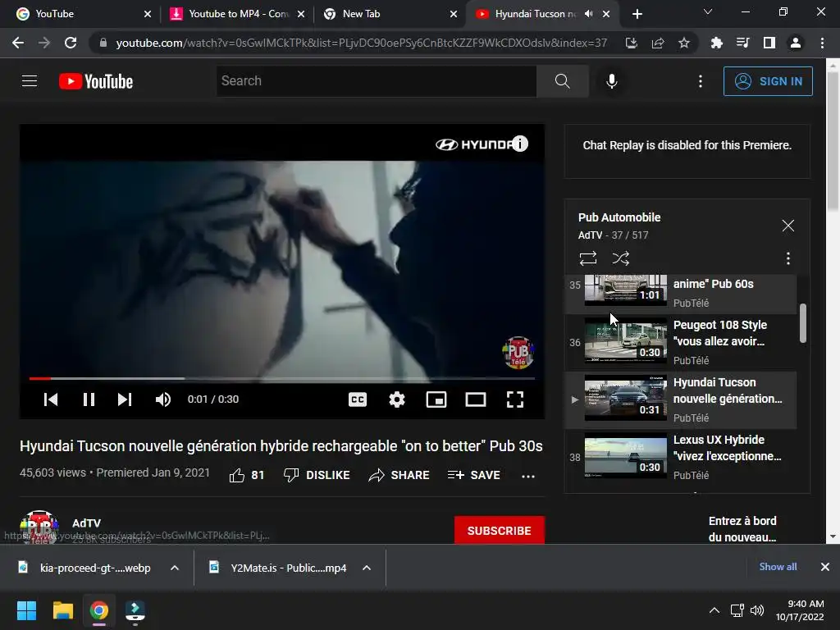
Task: Open the video info card icon
Action: tap(519, 144)
